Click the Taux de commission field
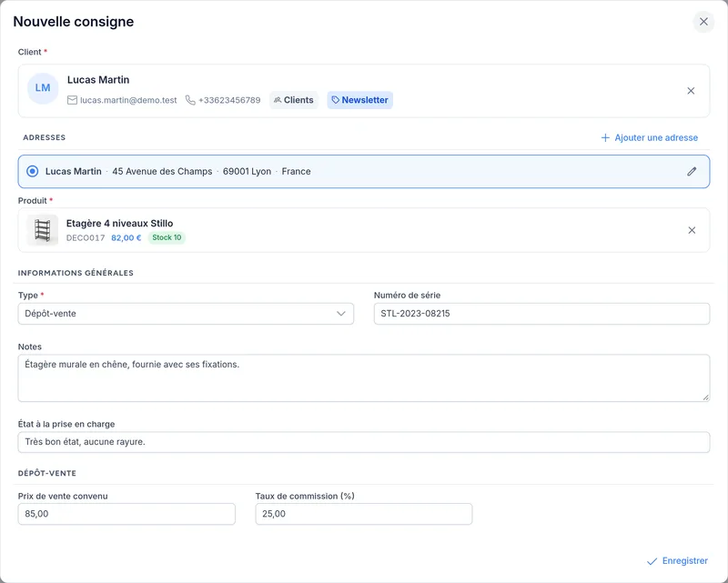Image resolution: width=728 pixels, height=583 pixels. (364, 514)
